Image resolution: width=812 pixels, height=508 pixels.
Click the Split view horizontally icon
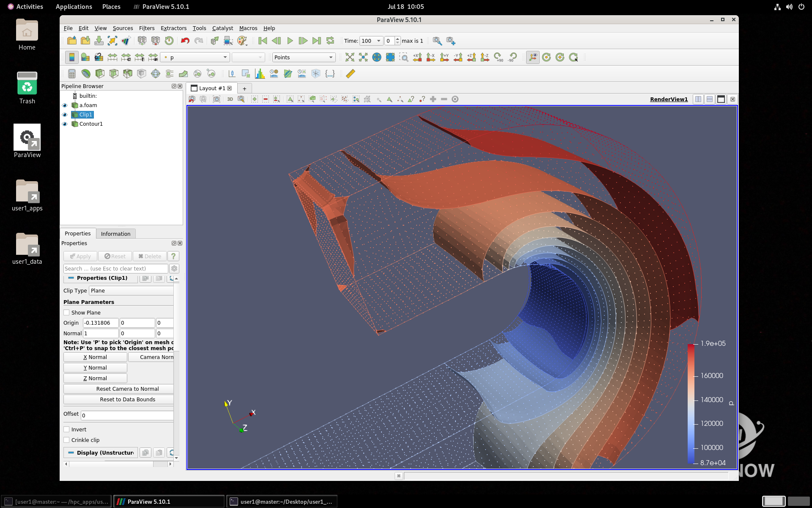(x=698, y=99)
